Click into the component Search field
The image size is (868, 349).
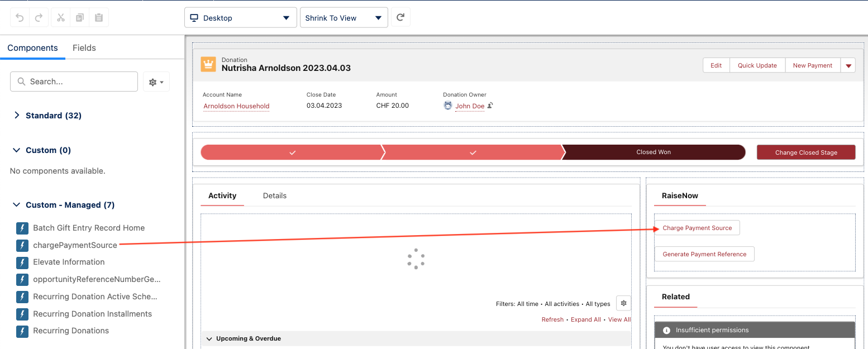pos(74,82)
